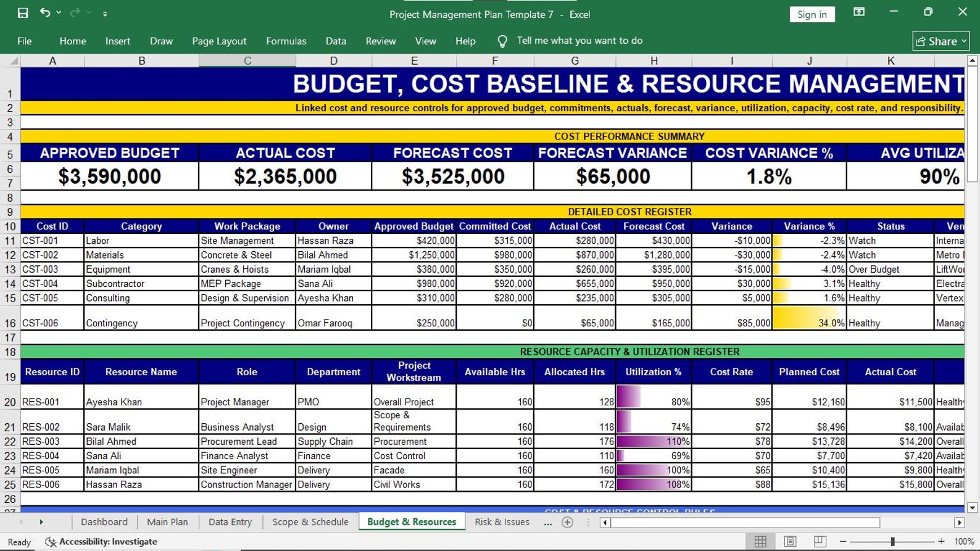Show more sheet tabs via ellipsis

(548, 523)
